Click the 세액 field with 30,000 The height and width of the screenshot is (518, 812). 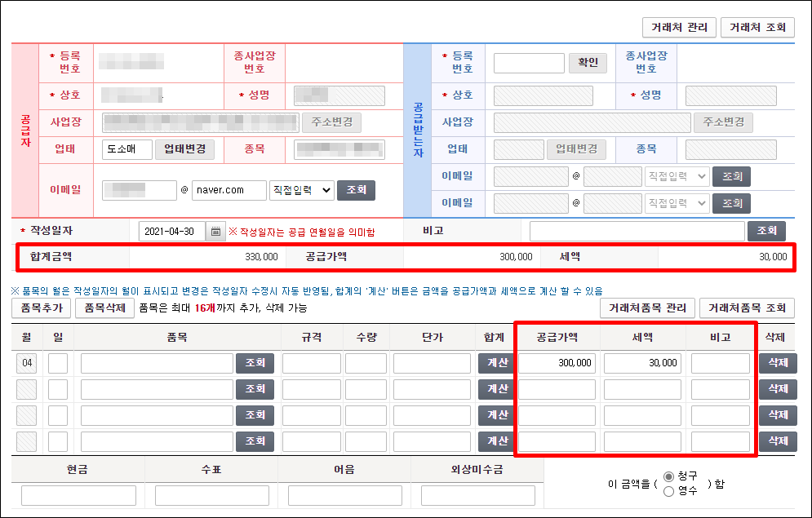(642, 363)
